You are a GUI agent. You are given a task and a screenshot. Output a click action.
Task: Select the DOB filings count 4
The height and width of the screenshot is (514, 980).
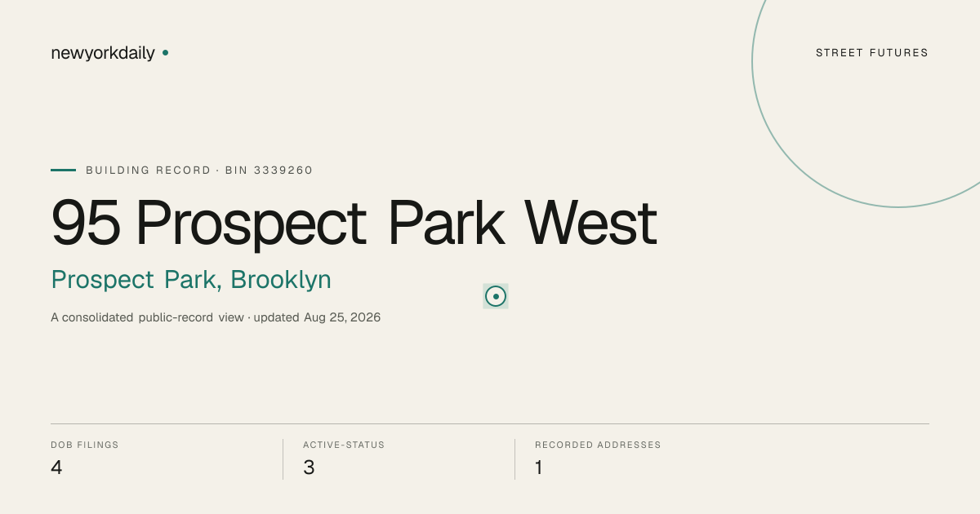56,467
